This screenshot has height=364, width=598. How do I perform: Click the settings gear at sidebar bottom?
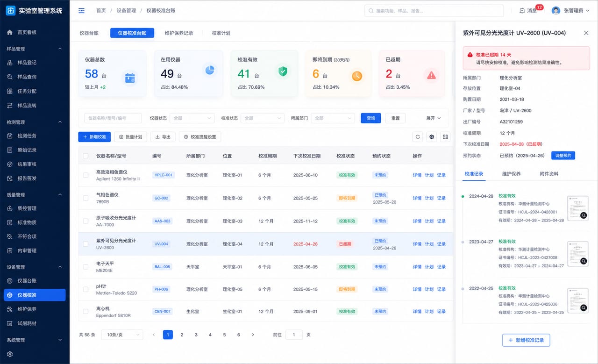click(10, 354)
